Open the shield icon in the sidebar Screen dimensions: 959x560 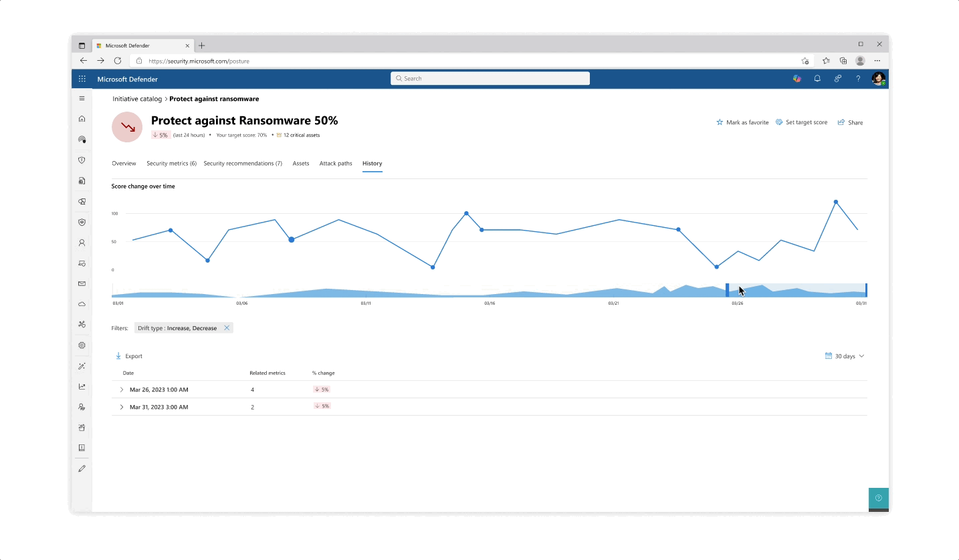coord(82,160)
